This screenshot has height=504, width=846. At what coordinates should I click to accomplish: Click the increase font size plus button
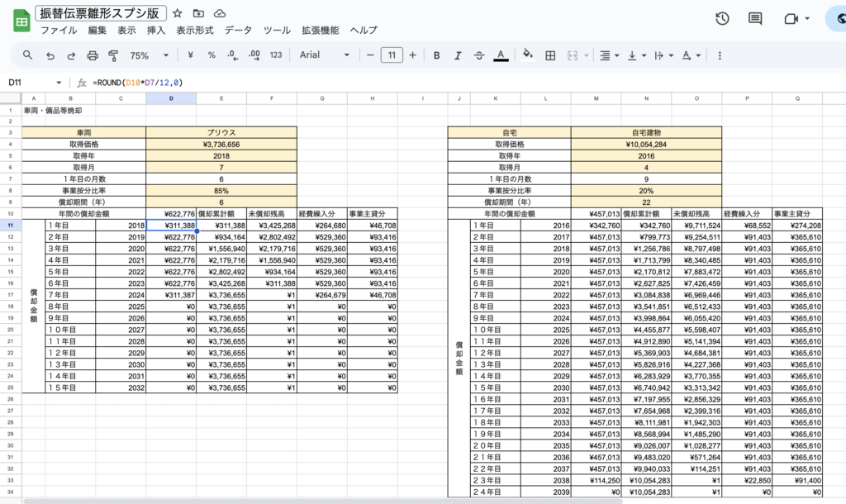coord(413,55)
